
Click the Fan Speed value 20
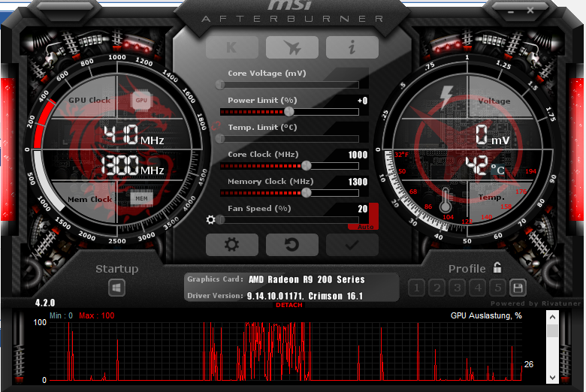(x=363, y=209)
